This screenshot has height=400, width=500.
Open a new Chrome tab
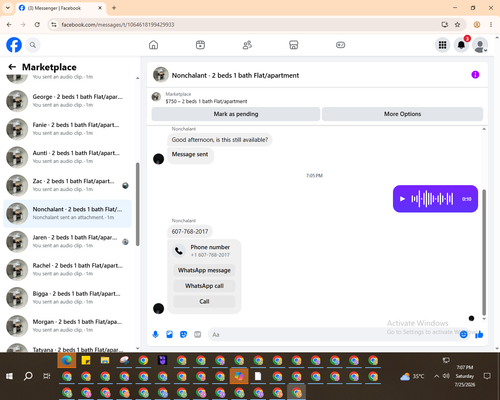114,8
